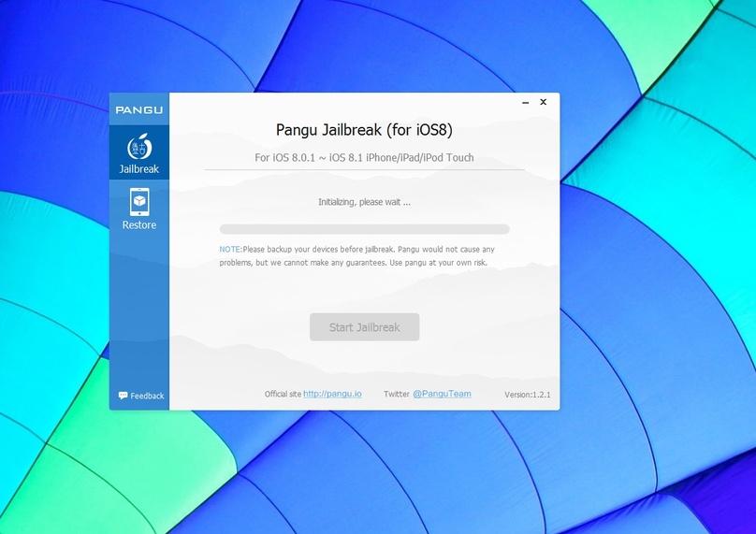Click the Feedback text label
This screenshot has width=756, height=534.
147,396
